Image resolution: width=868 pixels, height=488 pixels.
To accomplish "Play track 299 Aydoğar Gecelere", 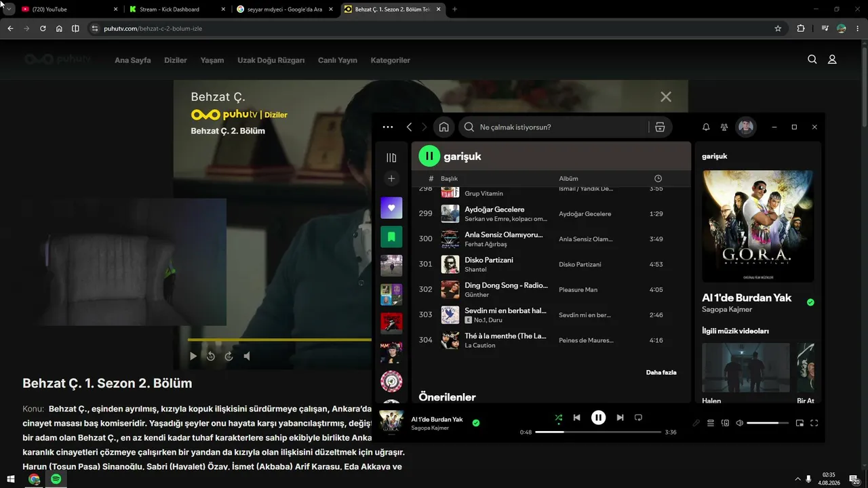I will tap(551, 213).
